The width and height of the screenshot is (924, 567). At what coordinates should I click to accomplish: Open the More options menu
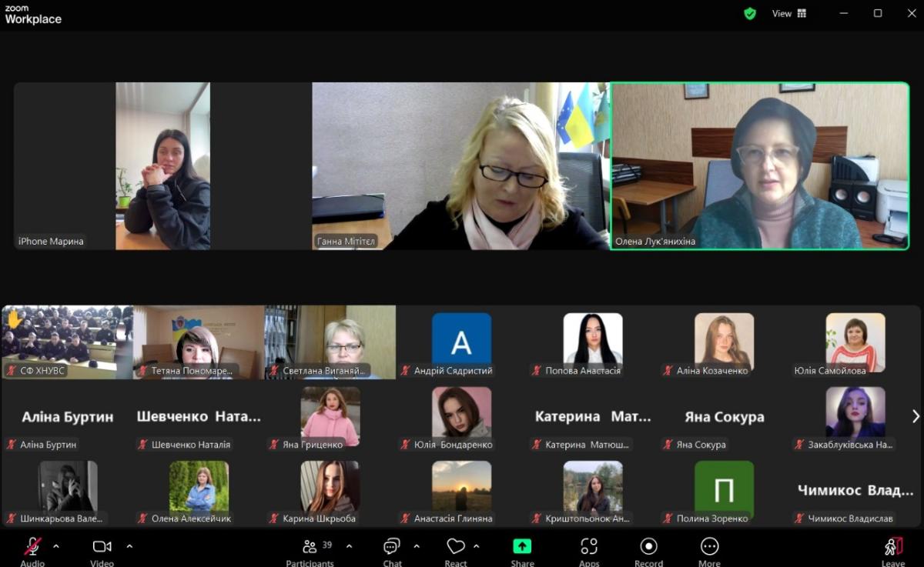tap(710, 552)
